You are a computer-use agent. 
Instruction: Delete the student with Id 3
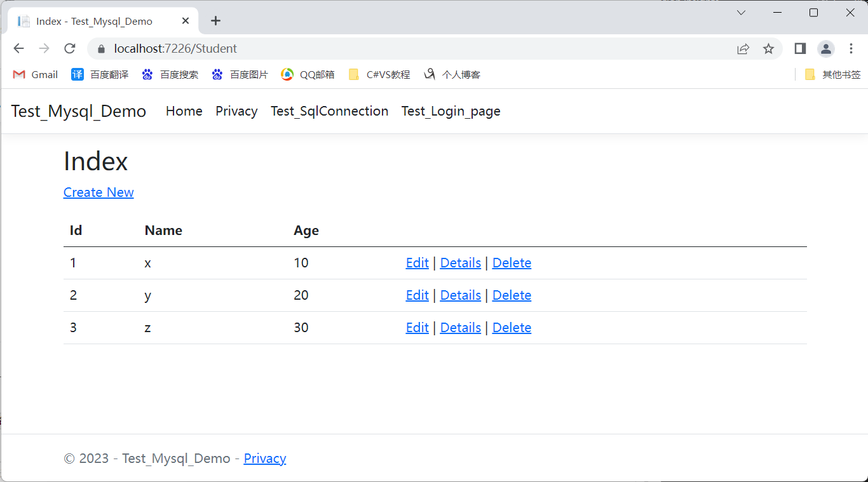pos(512,328)
